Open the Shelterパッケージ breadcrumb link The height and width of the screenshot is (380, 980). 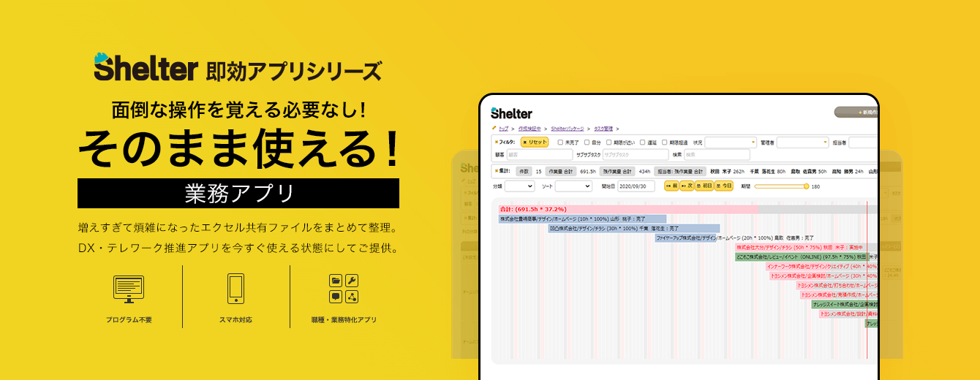tap(568, 129)
